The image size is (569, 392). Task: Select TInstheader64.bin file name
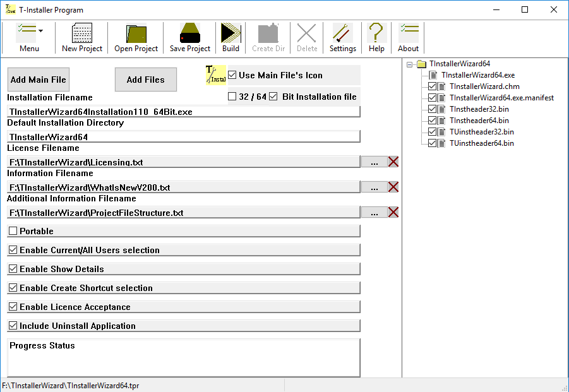[479, 121]
